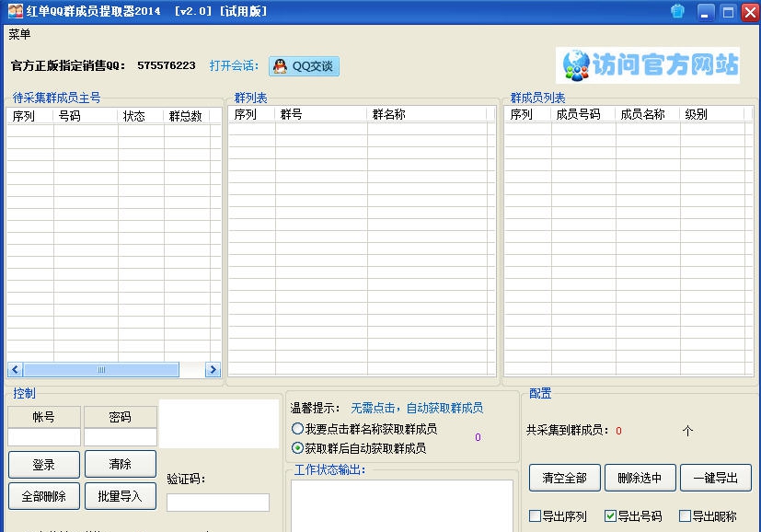Click the blue skin-change icon in title bar
The image size is (761, 532).
pyautogui.click(x=676, y=11)
